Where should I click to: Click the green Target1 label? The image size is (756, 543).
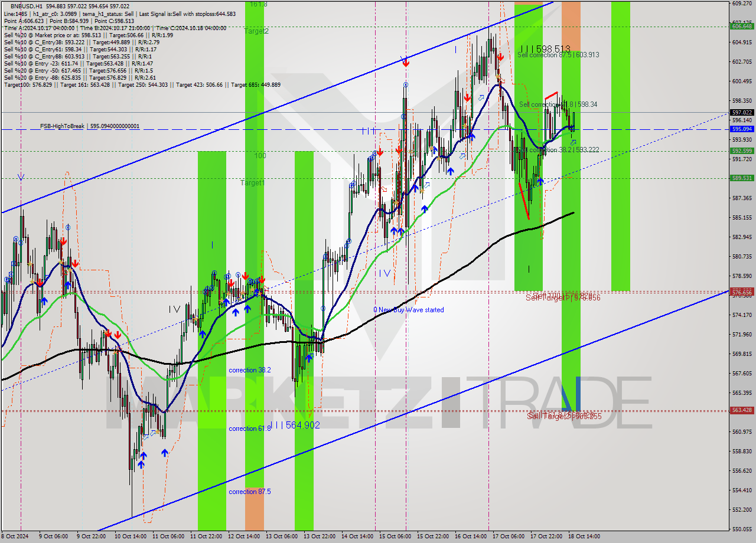pos(253,183)
